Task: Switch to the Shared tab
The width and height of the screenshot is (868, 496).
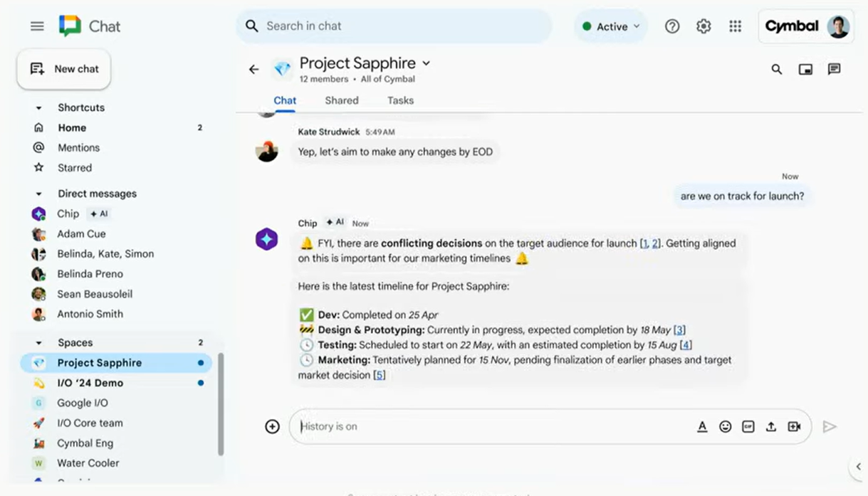Action: click(342, 100)
